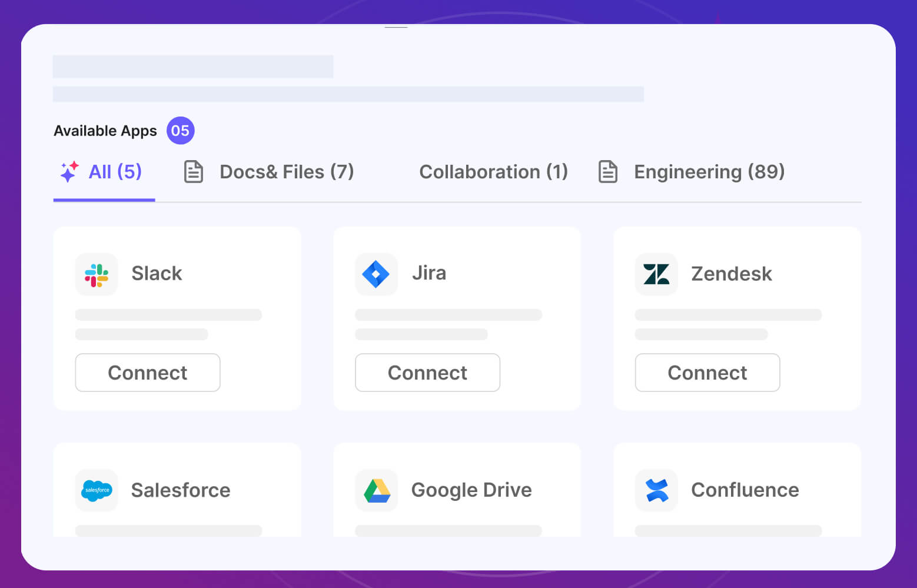Click the Salesforce cloud logo
This screenshot has height=588, width=917.
pos(97,490)
